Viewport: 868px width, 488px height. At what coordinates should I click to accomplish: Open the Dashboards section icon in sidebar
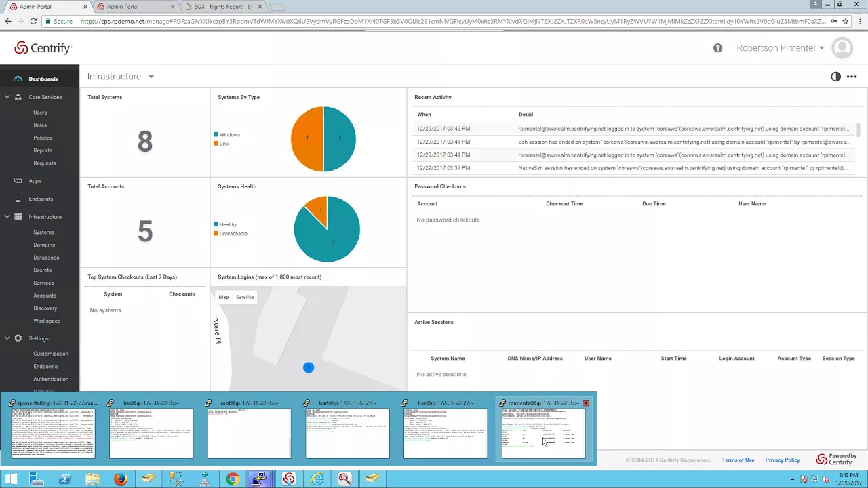tap(18, 79)
